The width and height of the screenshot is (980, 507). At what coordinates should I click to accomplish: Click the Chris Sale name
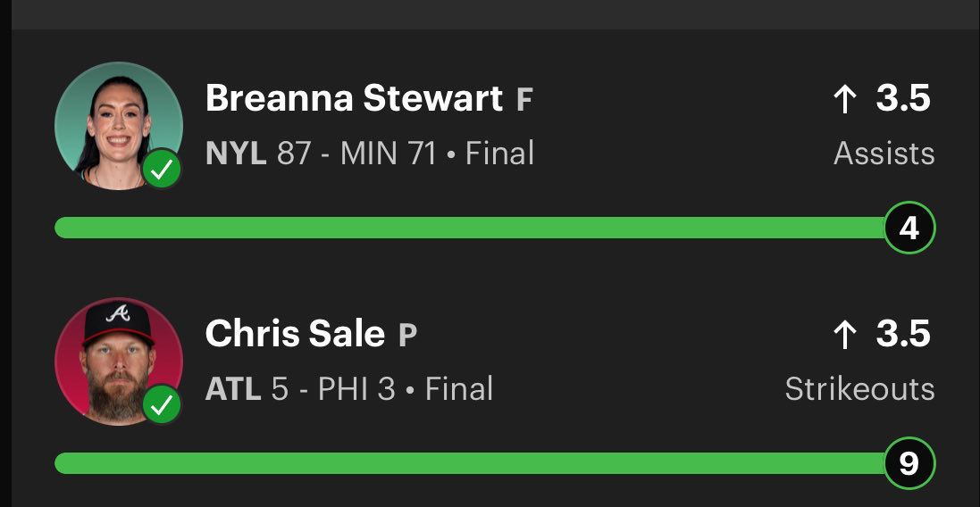295,335
